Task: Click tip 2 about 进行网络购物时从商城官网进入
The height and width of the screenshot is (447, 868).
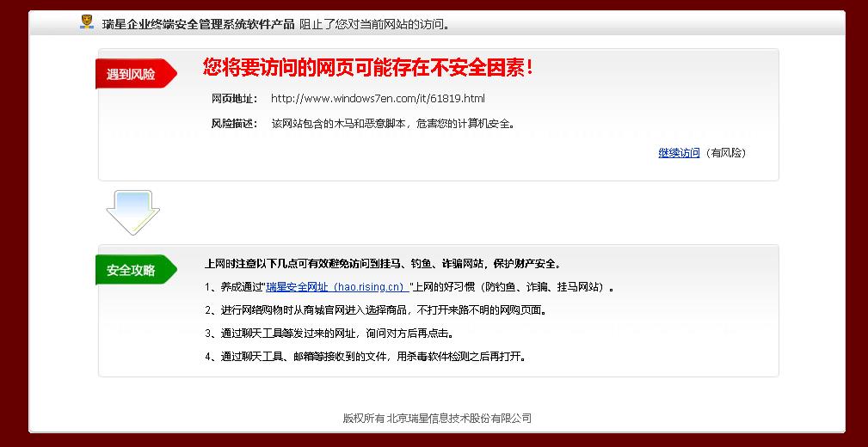Action: (x=377, y=310)
